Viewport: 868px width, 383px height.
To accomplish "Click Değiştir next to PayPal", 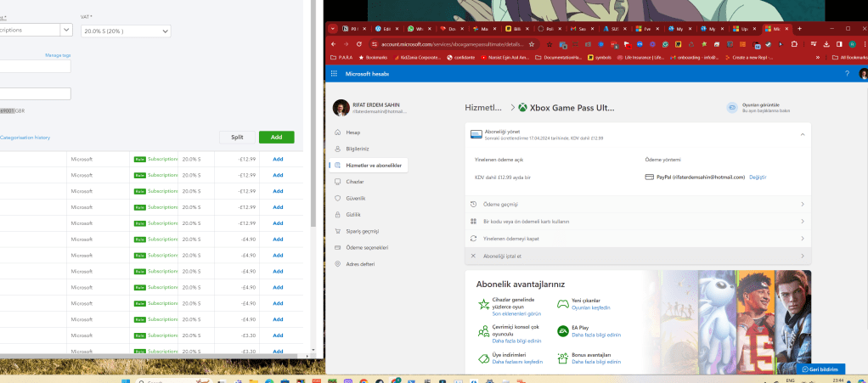I will (758, 177).
